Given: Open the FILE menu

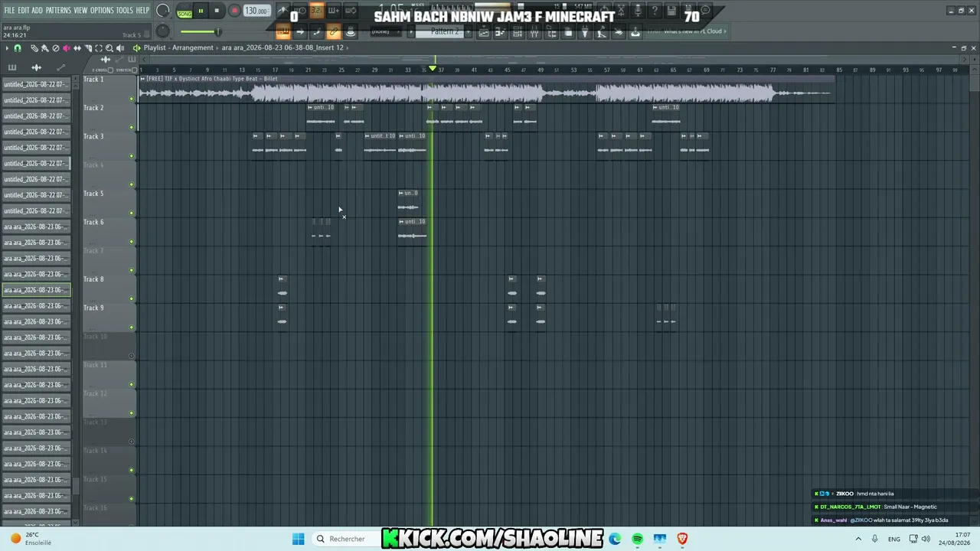Looking at the screenshot, I should (9, 10).
